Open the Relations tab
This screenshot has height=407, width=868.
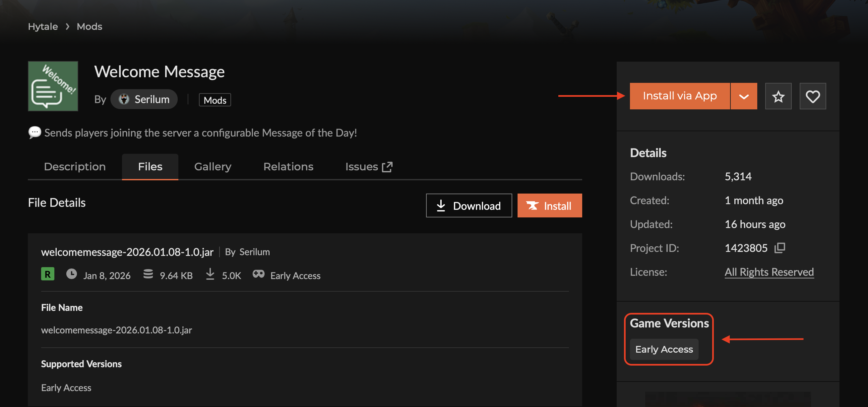[288, 167]
